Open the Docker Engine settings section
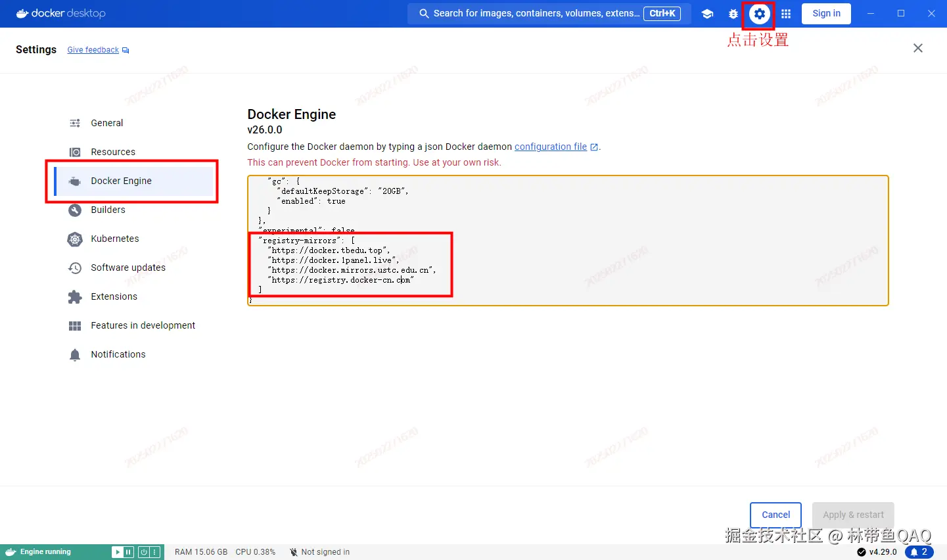 pos(134,181)
